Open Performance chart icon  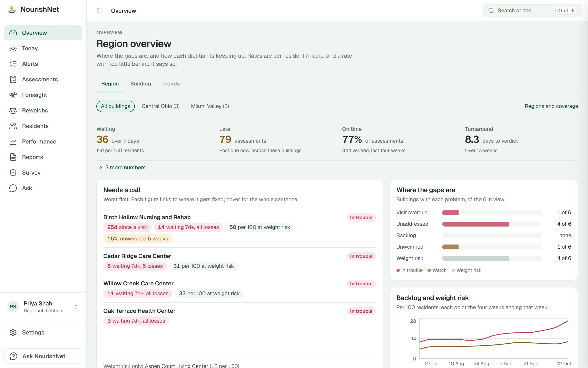(13, 141)
